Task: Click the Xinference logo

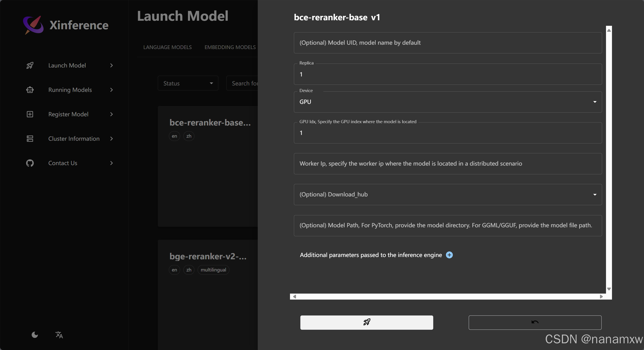Action: pos(33,25)
